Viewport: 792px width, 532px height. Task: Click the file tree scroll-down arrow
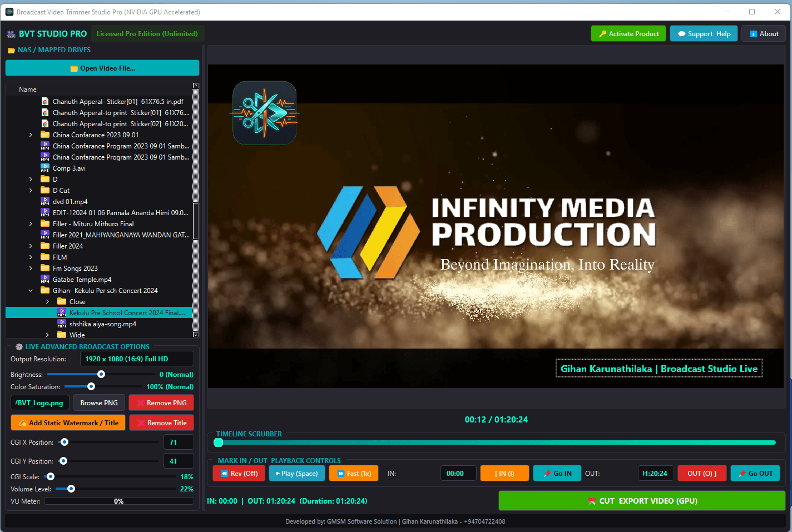tap(196, 335)
